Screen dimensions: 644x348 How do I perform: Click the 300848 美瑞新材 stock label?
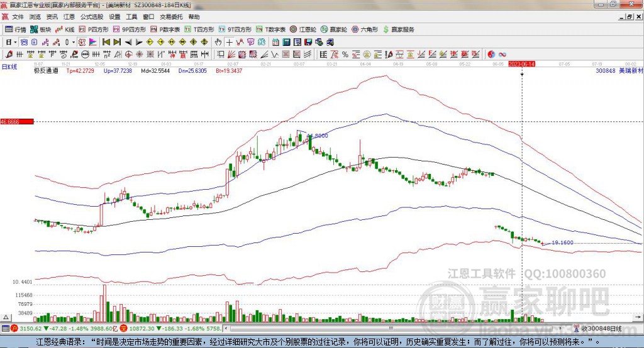[619, 70]
